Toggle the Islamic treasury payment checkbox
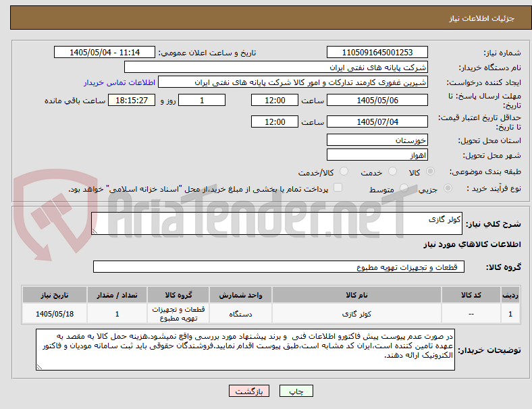This screenshot has height=409, width=532. pyautogui.click(x=338, y=188)
